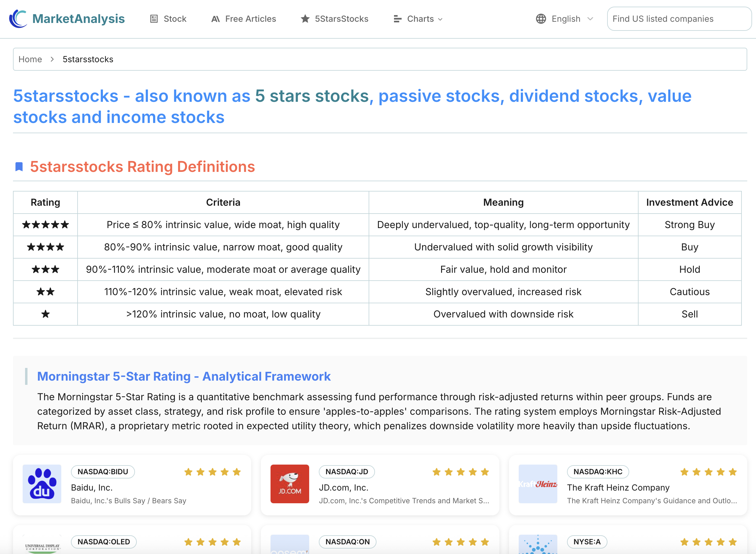
Task: Open the JD.com red logo thumbnail
Action: (290, 484)
